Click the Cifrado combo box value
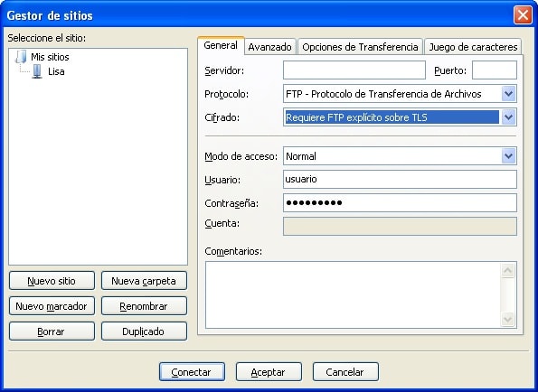Screen dimensions: 538x392 coord(392,117)
